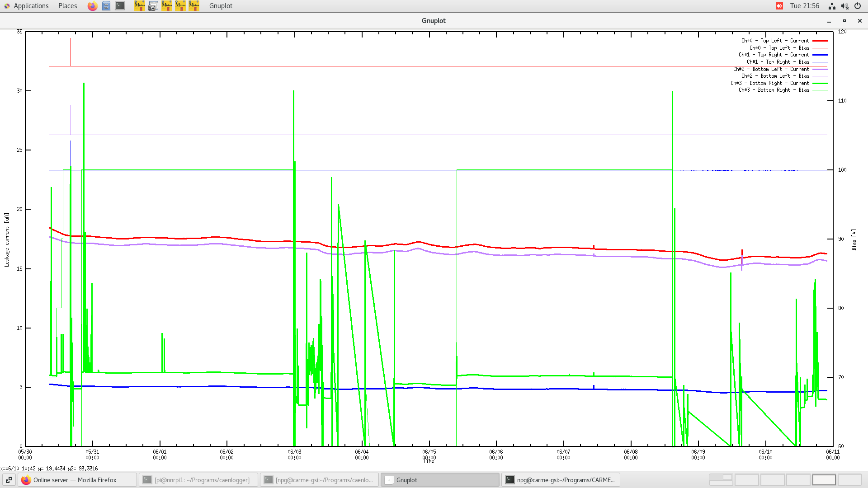
Task: Open the volume control slider in the tray
Action: pyautogui.click(x=844, y=6)
